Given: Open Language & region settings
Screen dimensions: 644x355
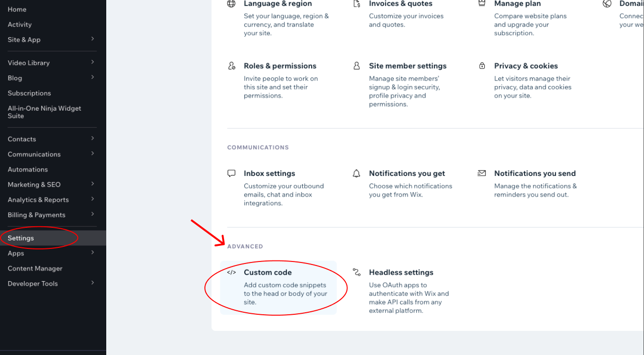Looking at the screenshot, I should point(278,4).
